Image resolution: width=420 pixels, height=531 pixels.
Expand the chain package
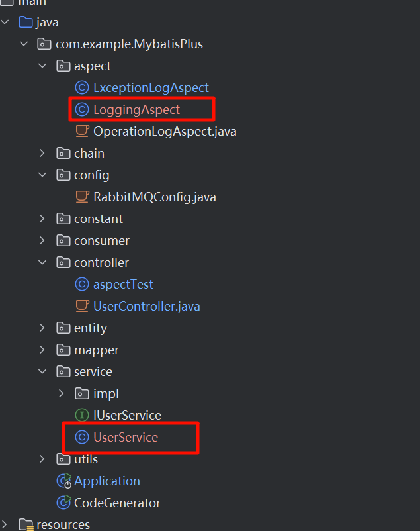click(x=43, y=153)
